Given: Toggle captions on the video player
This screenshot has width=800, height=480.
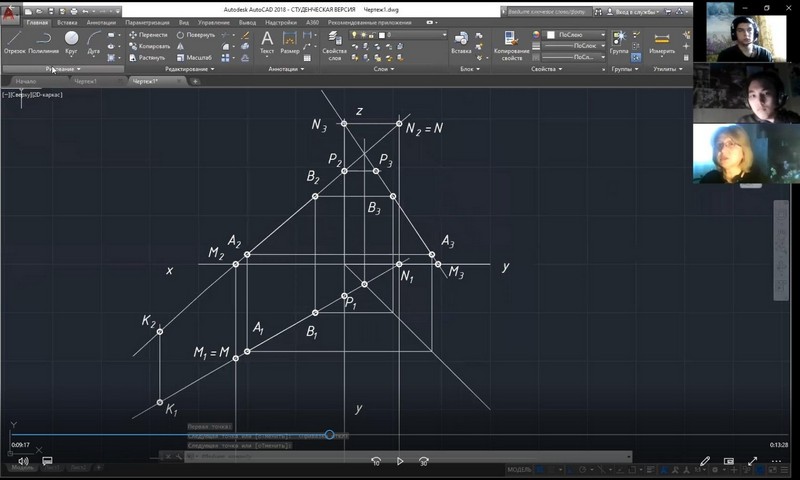Looking at the screenshot, I should pos(46,461).
